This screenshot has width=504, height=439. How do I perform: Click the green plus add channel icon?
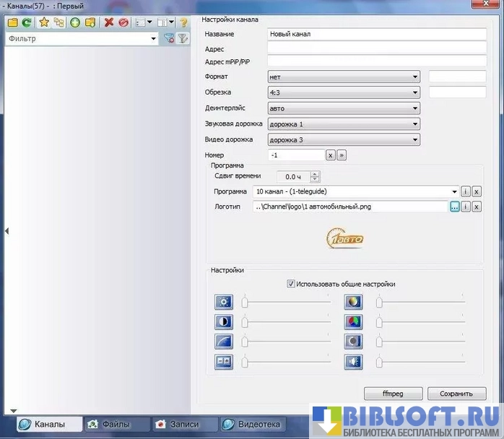tap(74, 22)
